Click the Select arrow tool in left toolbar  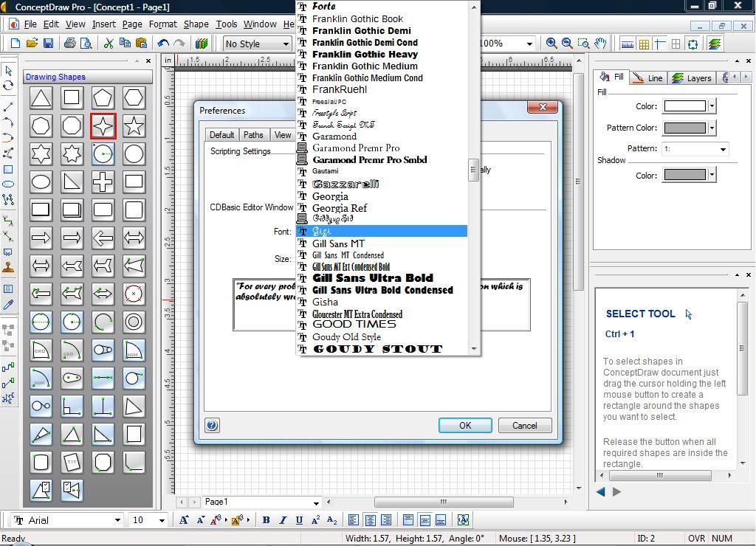(x=8, y=71)
